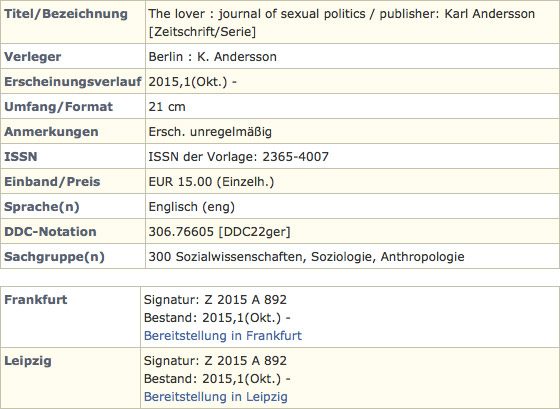This screenshot has width=560, height=409.
Task: Open Bereitstellung in Frankfurt link
Action: pos(223,336)
